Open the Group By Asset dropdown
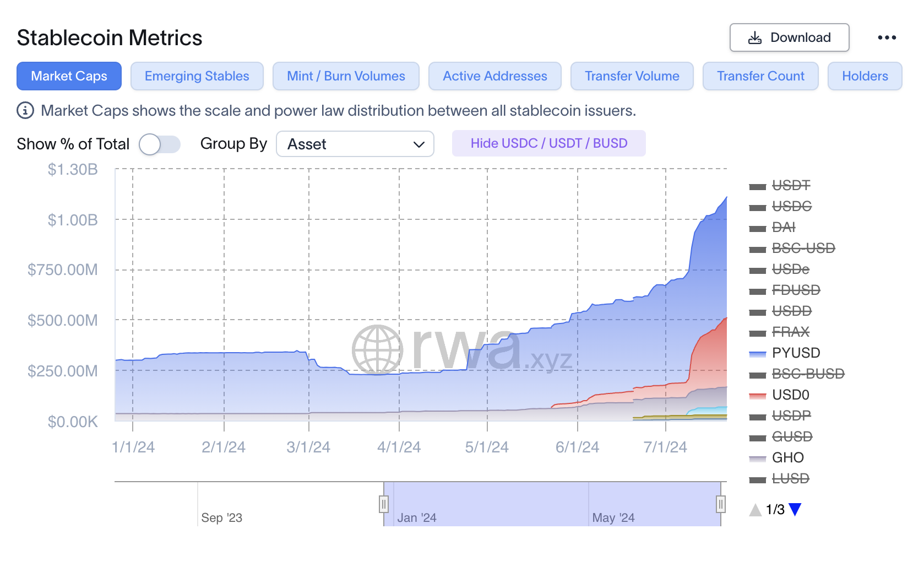924x561 pixels. 355,144
